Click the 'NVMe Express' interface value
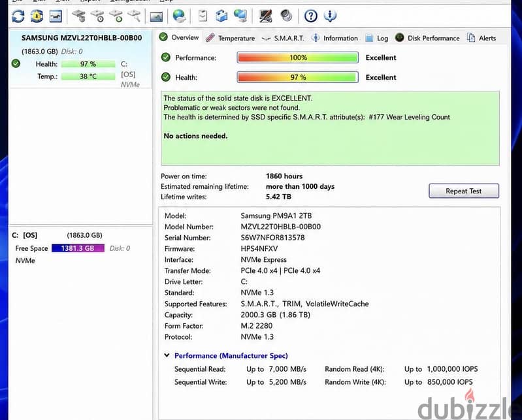Viewport: 522px width, 420px height. click(264, 259)
